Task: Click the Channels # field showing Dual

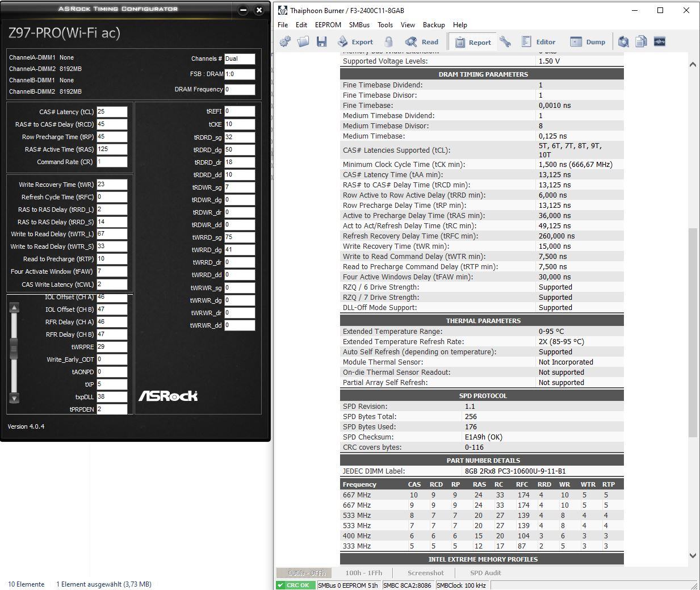Action: click(x=240, y=58)
